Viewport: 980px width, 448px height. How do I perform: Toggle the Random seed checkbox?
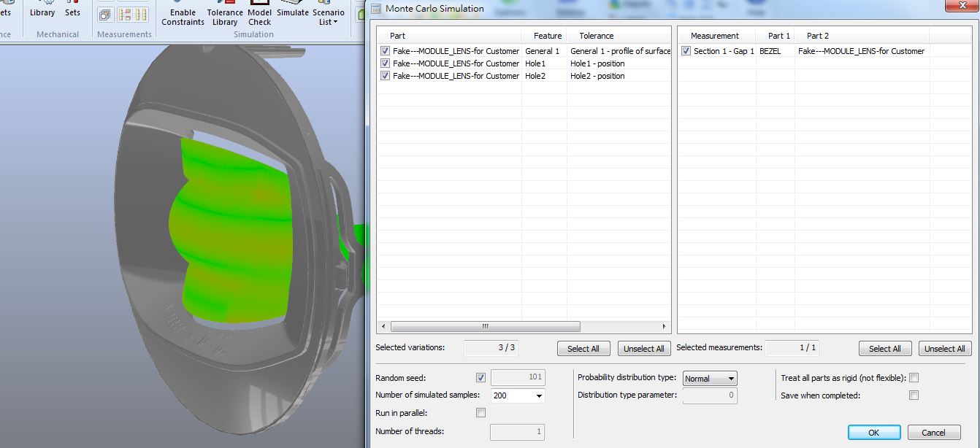pos(481,378)
